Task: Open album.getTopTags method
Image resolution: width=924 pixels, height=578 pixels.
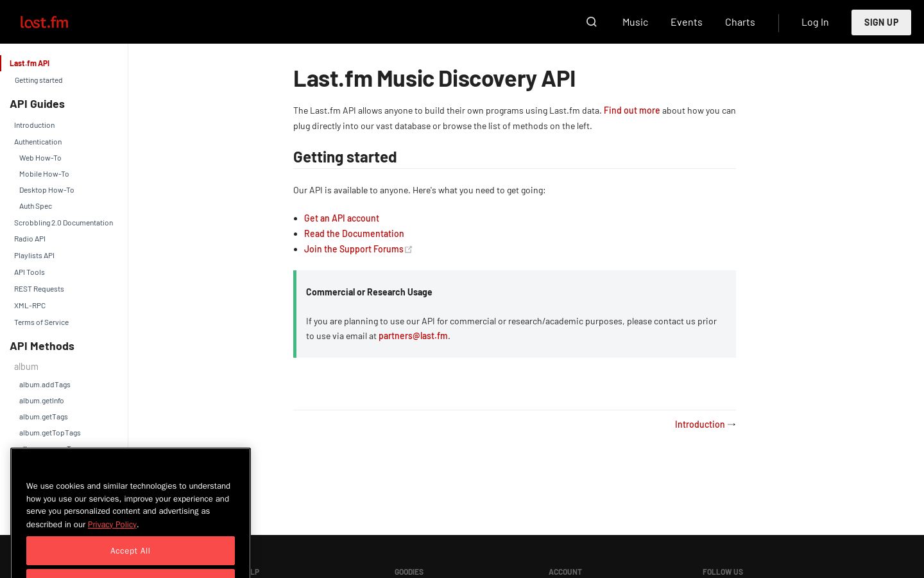Action: [50, 433]
